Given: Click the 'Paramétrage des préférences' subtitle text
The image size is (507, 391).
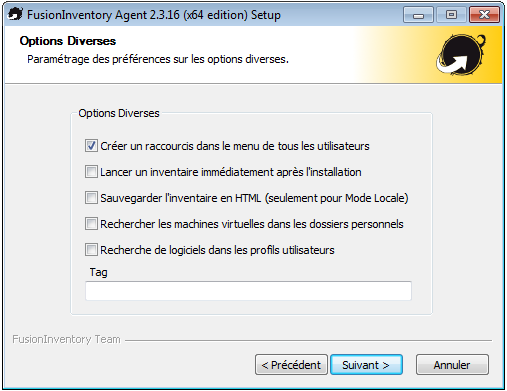Looking at the screenshot, I should (158, 59).
